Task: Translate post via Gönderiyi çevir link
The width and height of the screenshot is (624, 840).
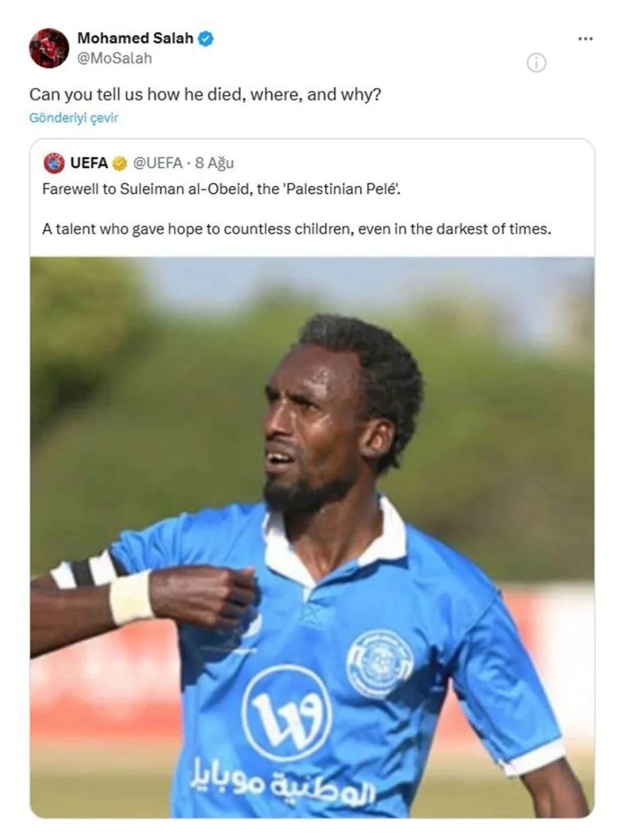Action: [73, 118]
